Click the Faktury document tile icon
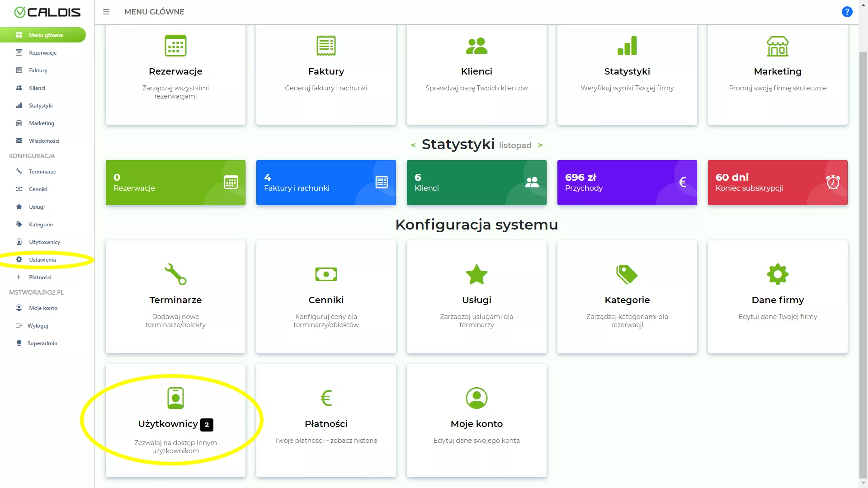The image size is (868, 488). 326,46
